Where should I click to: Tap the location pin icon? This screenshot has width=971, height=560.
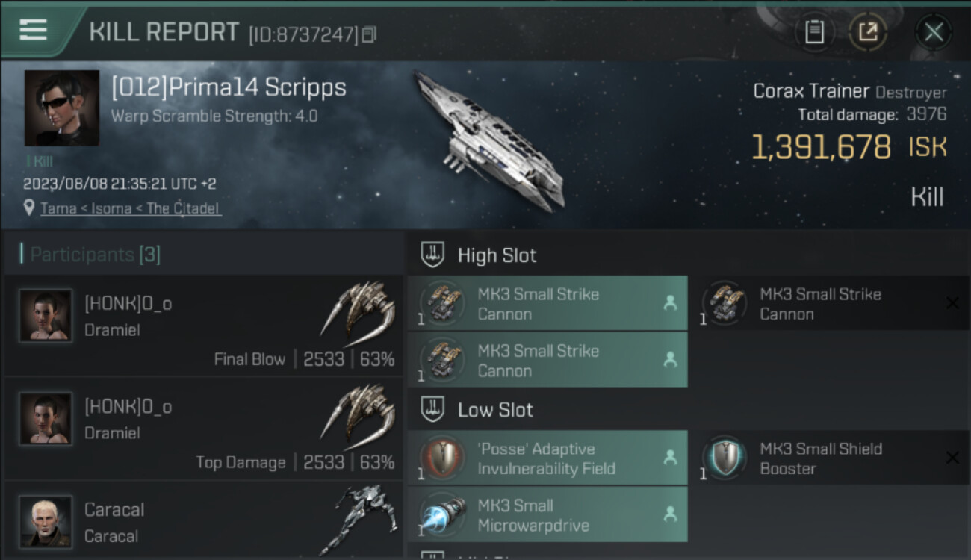29,208
